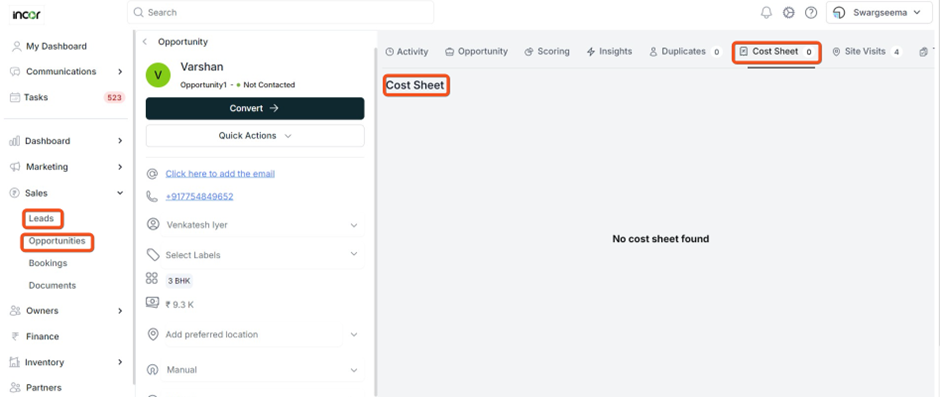Screen dimensions: 940x397
Task: Click the Finance rupee icon in sidebar
Action: (x=15, y=336)
